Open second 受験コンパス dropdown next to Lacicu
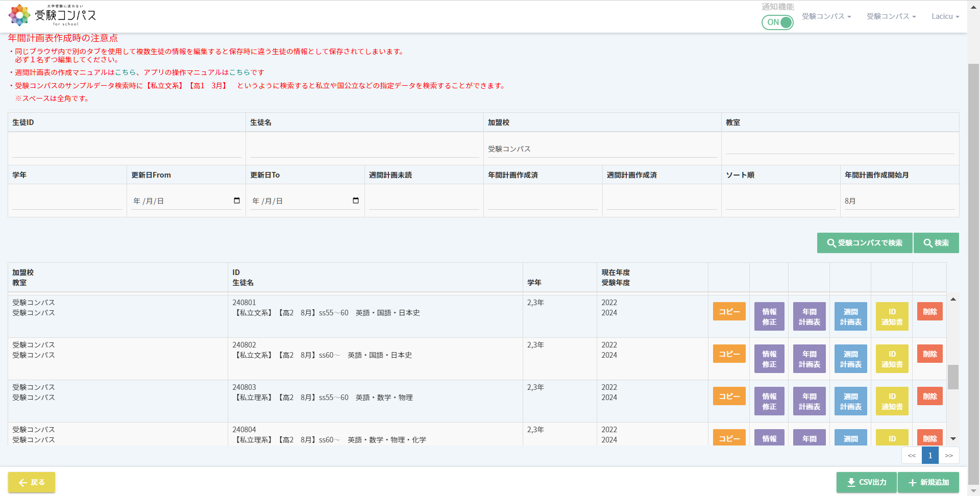 [x=891, y=16]
